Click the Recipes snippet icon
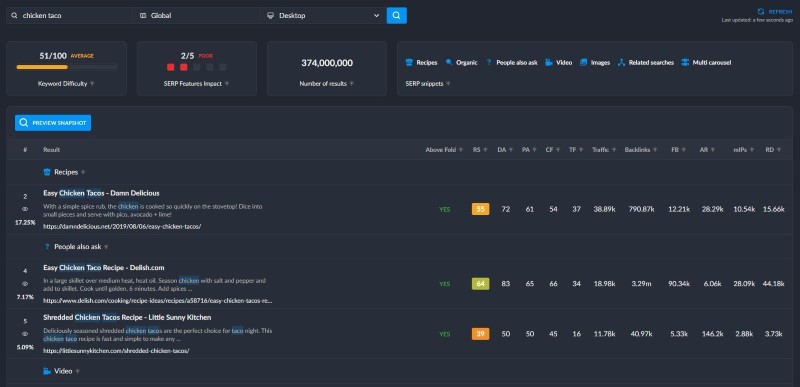The image size is (800, 387). pos(409,63)
